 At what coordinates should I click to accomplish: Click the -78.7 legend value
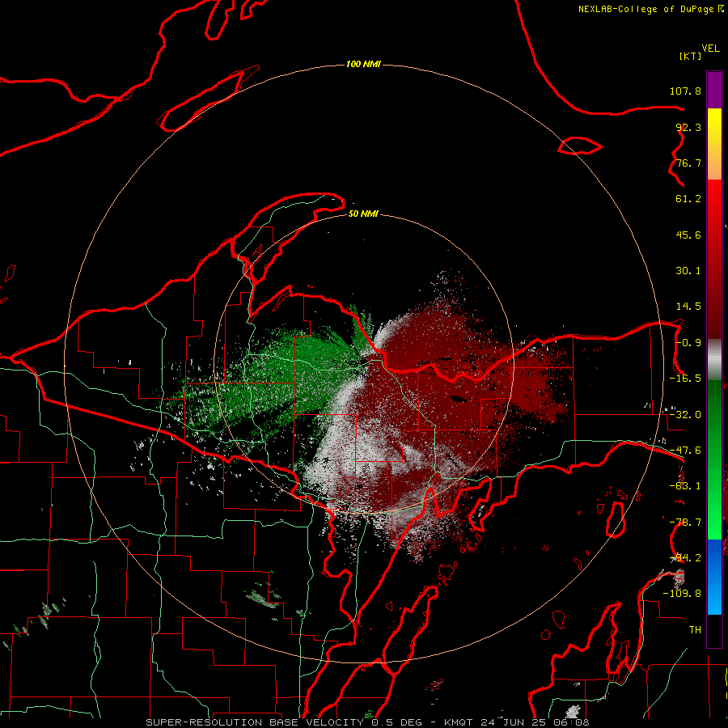point(685,523)
